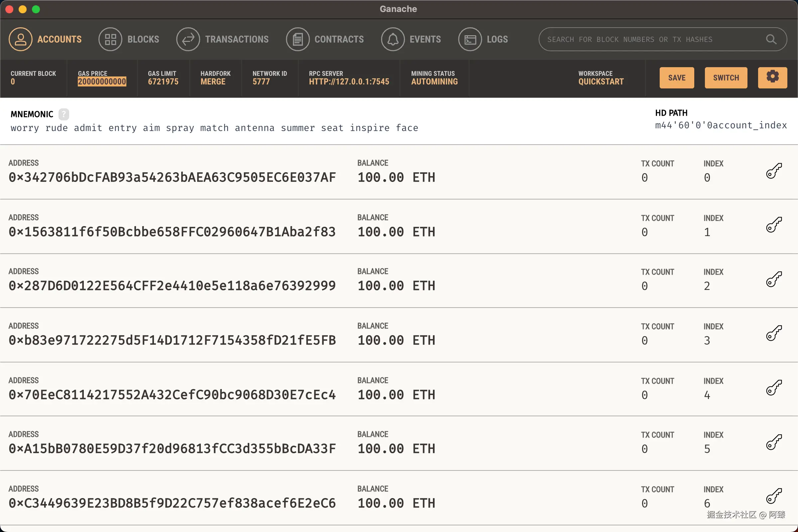Click the mnemonic phrase text
The width and height of the screenshot is (798, 532).
click(x=214, y=128)
